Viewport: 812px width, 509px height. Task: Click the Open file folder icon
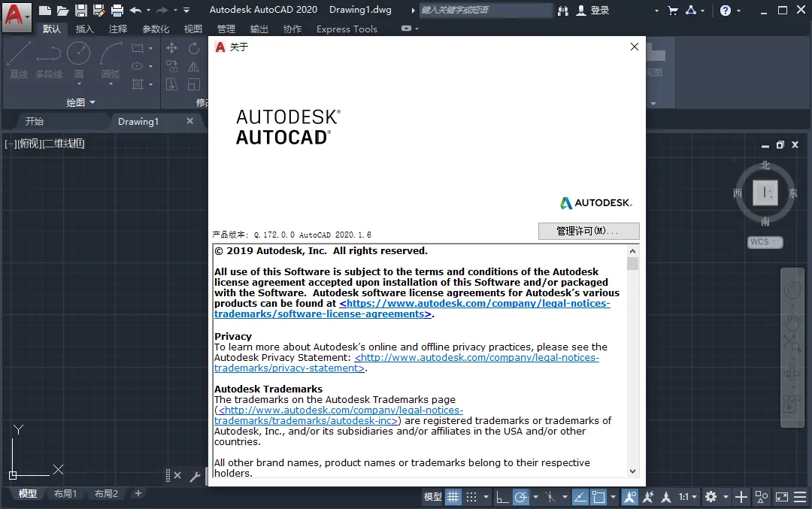[x=62, y=10]
